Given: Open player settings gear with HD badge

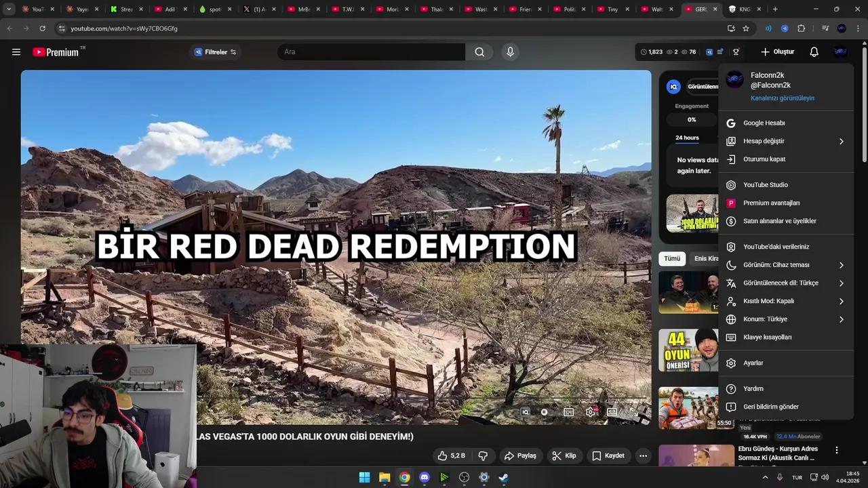Looking at the screenshot, I should 591,412.
